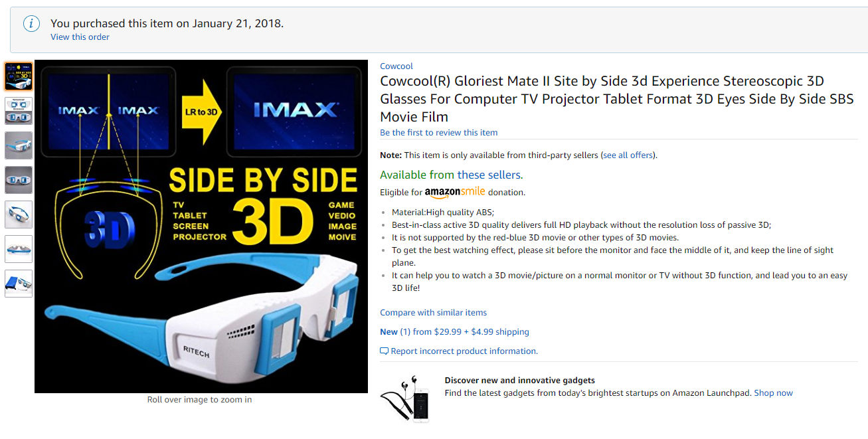868x439 pixels.
Task: Open the Cowcool brand link
Action: [x=396, y=66]
